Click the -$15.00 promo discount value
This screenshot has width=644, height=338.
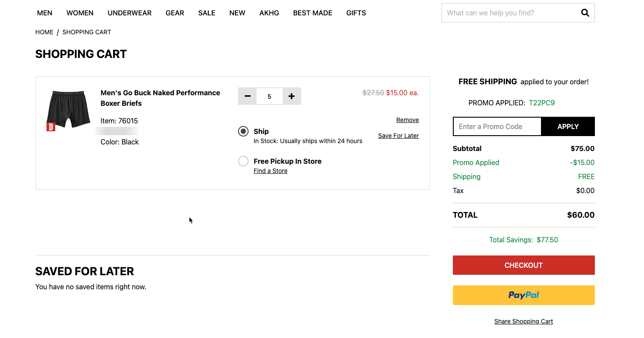coord(582,162)
